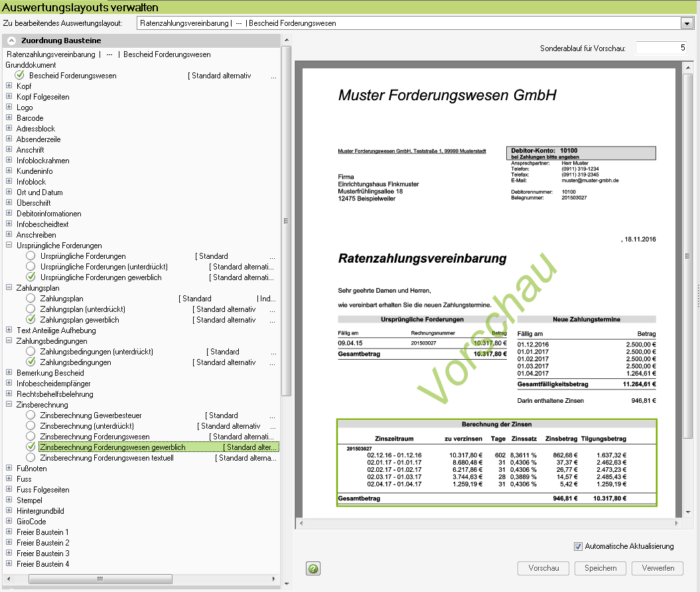Click green checkmark next to Bescheid Forderungswesen
Screen dimensions: 700x592
[x=20, y=76]
